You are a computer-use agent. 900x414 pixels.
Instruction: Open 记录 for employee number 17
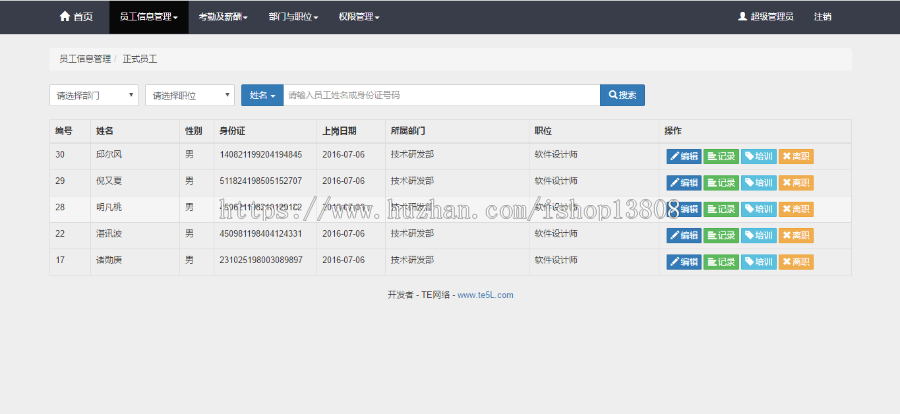pyautogui.click(x=721, y=262)
